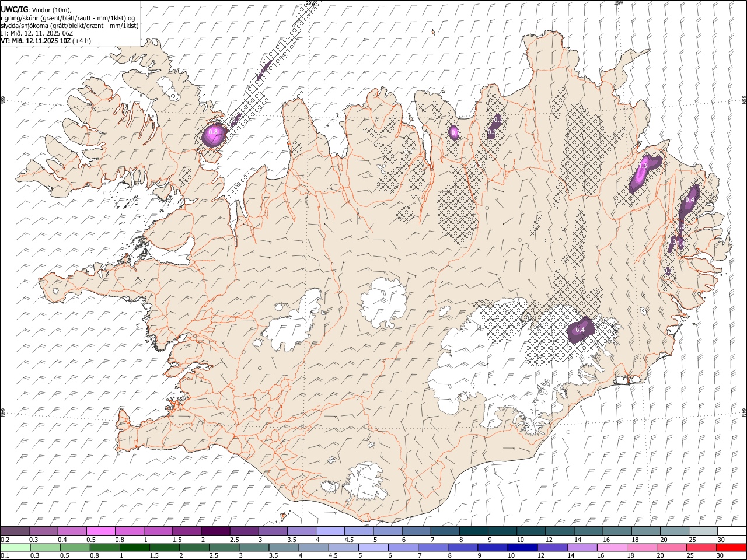Pick the lower legend swatch starting at 2.5
The image size is (747, 560).
pyautogui.click(x=224, y=547)
